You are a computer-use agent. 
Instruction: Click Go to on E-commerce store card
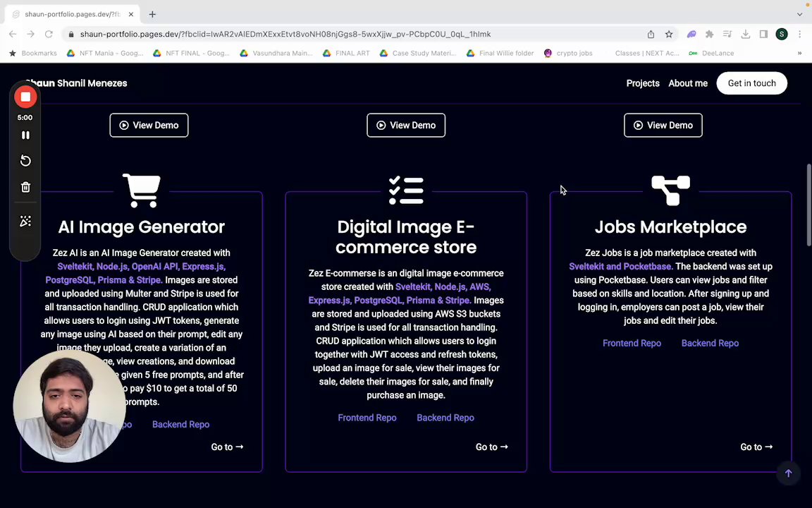coord(492,447)
